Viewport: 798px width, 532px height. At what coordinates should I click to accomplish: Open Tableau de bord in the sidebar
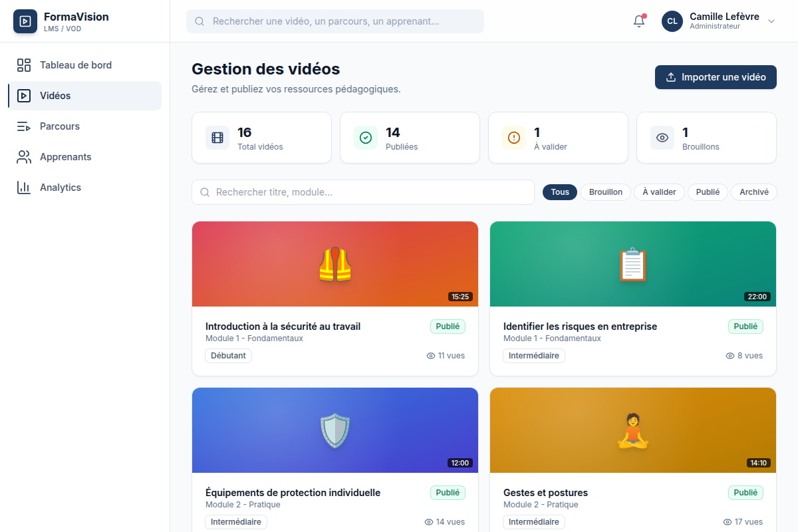click(84, 65)
